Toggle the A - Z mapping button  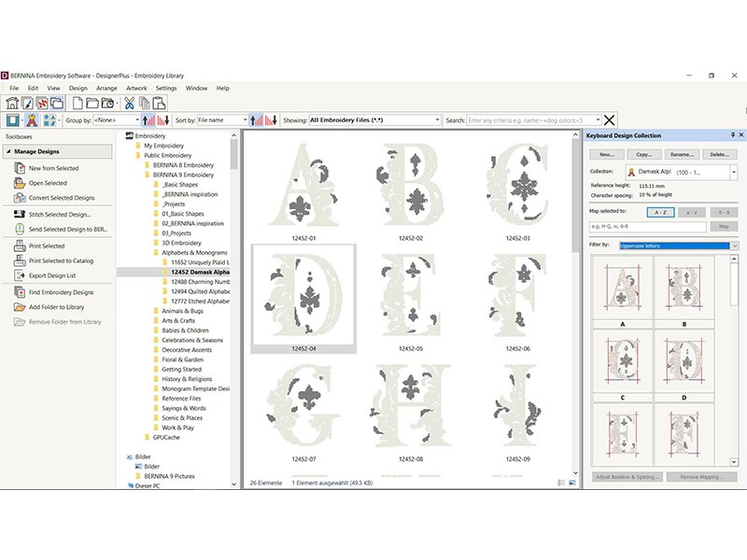(x=660, y=212)
